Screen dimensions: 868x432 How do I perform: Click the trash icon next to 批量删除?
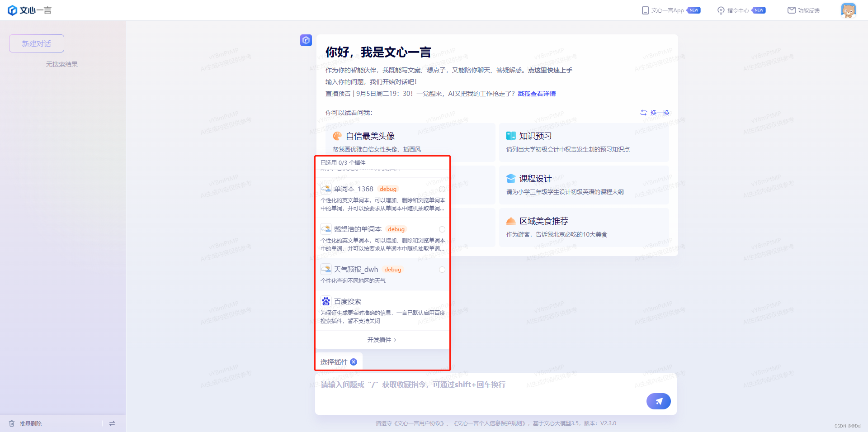[x=12, y=423]
